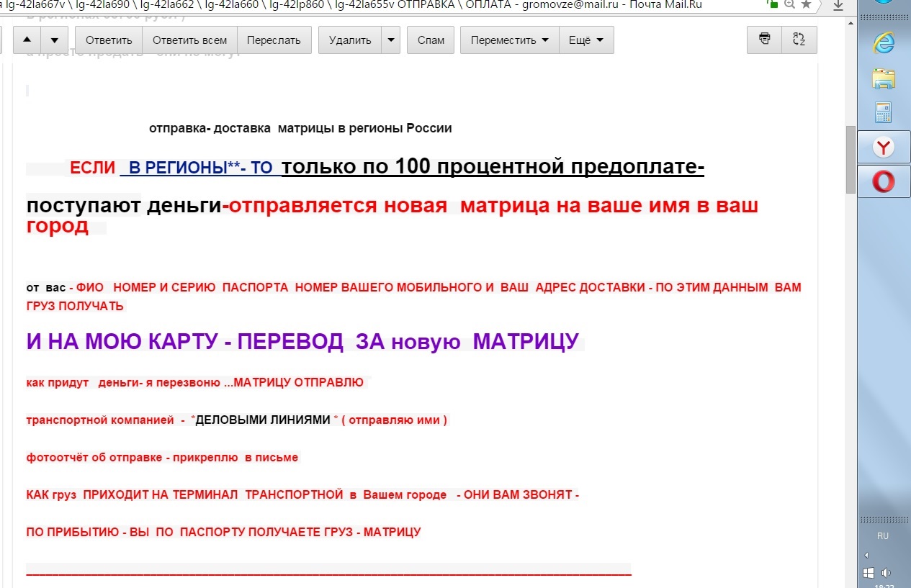The height and width of the screenshot is (588, 911).
Task: Click Ответить всем button
Action: tap(189, 40)
